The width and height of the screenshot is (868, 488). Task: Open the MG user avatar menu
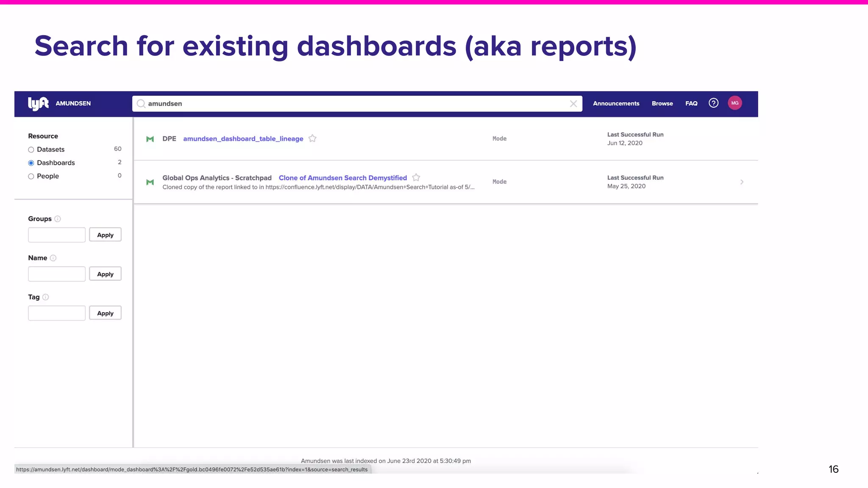(735, 103)
